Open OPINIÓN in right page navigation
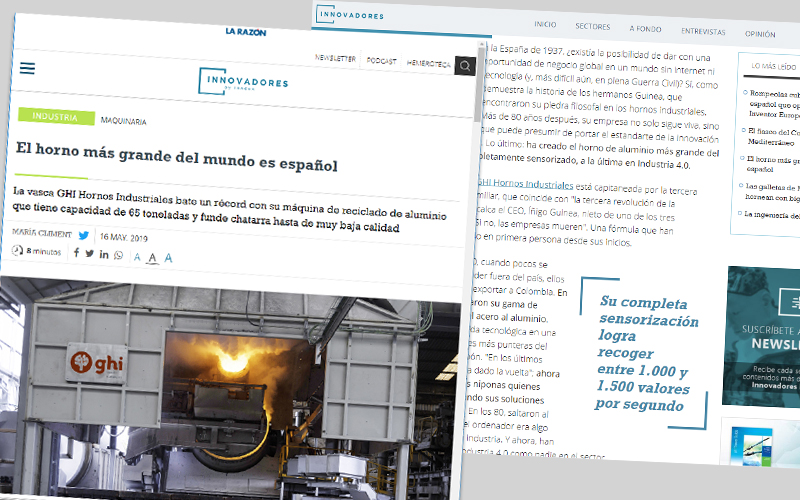This screenshot has height=500, width=800. tap(760, 34)
